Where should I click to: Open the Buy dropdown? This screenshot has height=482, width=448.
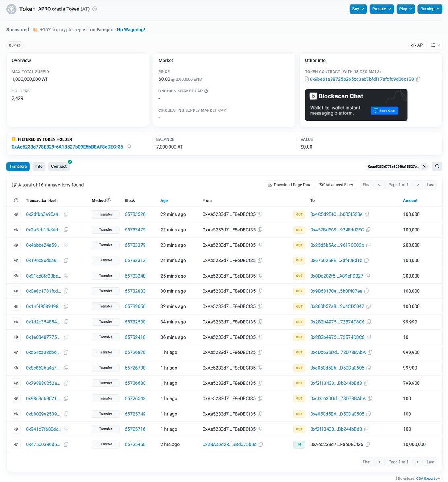click(358, 9)
